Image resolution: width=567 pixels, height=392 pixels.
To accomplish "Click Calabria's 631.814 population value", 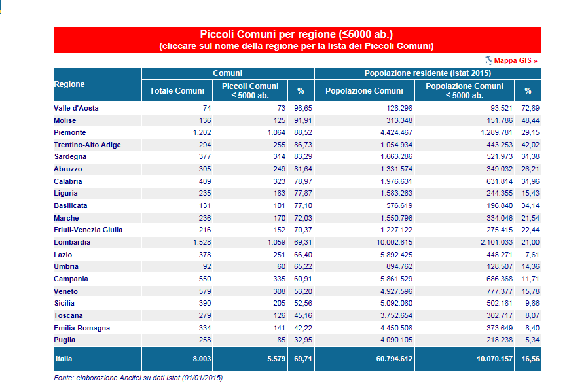I will coord(500,181).
